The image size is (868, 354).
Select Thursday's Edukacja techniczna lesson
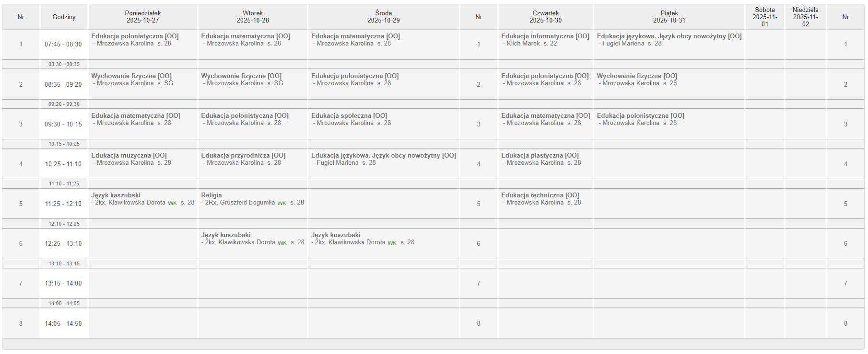[540, 195]
